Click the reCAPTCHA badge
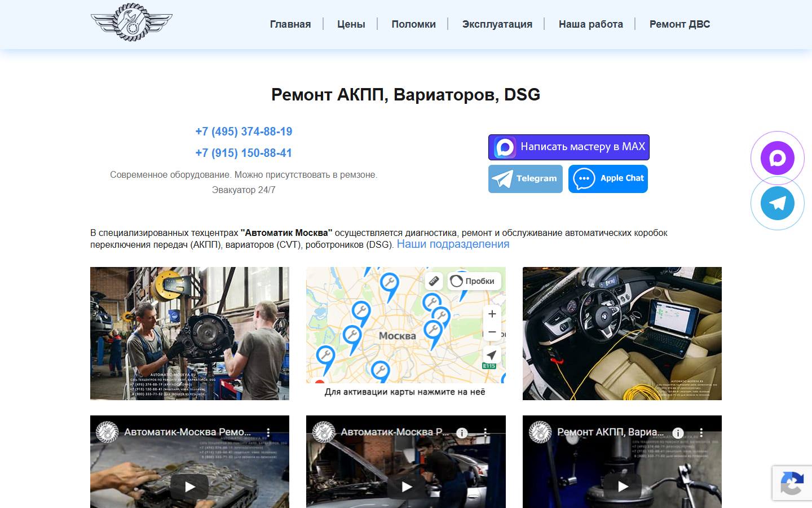812x508 pixels. click(792, 483)
